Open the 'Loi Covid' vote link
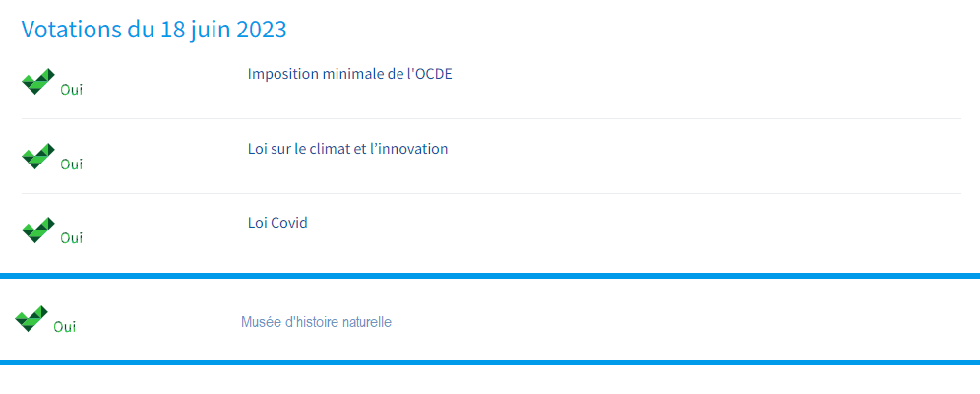This screenshot has height=394, width=980. pyautogui.click(x=277, y=223)
